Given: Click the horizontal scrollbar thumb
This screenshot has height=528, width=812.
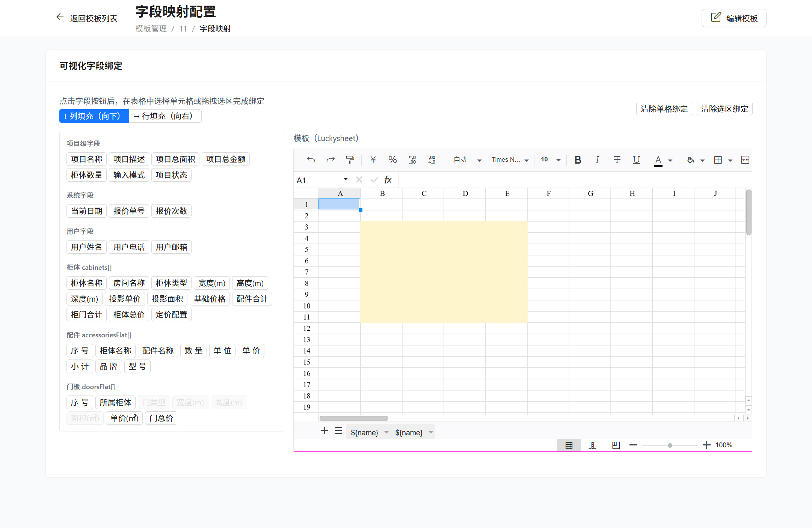Looking at the screenshot, I should (354, 418).
